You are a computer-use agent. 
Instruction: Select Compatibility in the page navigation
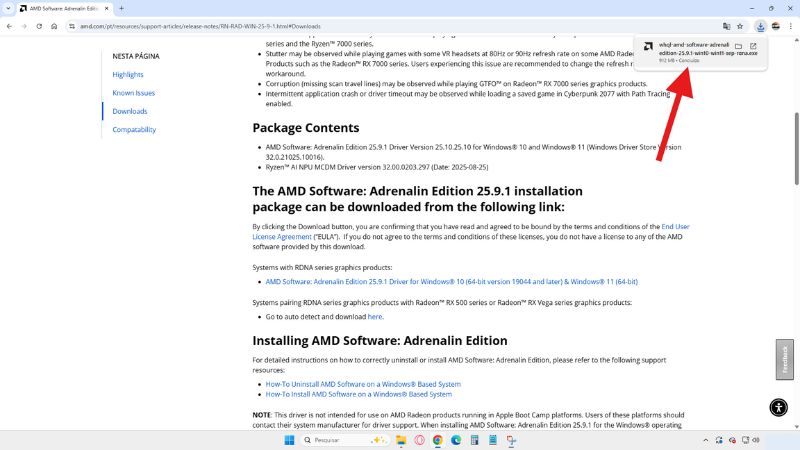coord(133,129)
